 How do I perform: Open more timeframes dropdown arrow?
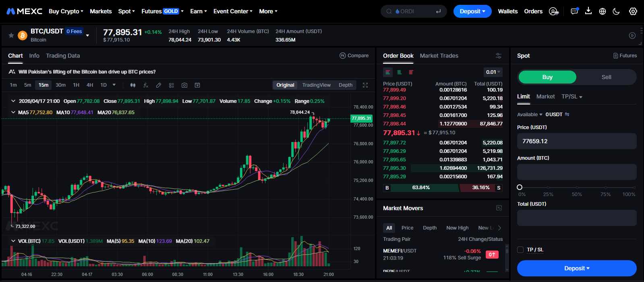tap(114, 85)
